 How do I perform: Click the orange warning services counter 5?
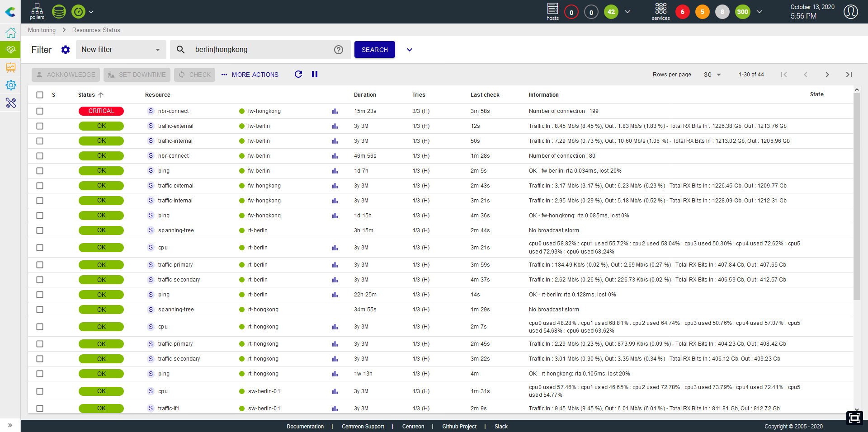[703, 12]
